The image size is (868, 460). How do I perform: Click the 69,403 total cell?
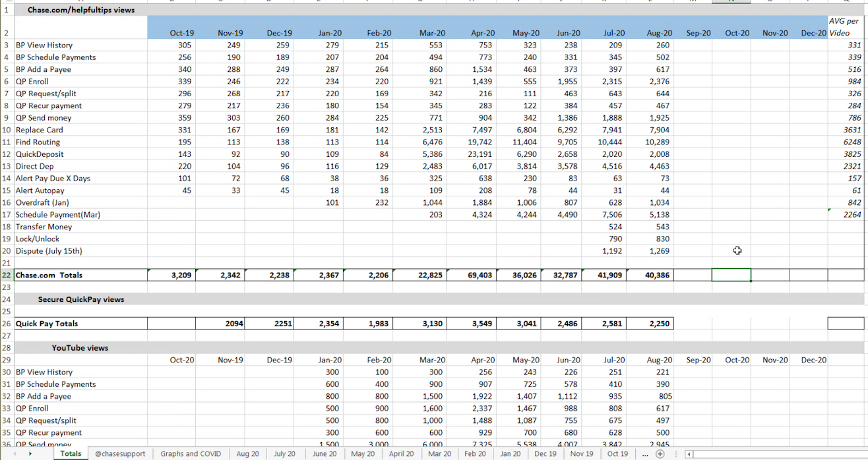(471, 275)
